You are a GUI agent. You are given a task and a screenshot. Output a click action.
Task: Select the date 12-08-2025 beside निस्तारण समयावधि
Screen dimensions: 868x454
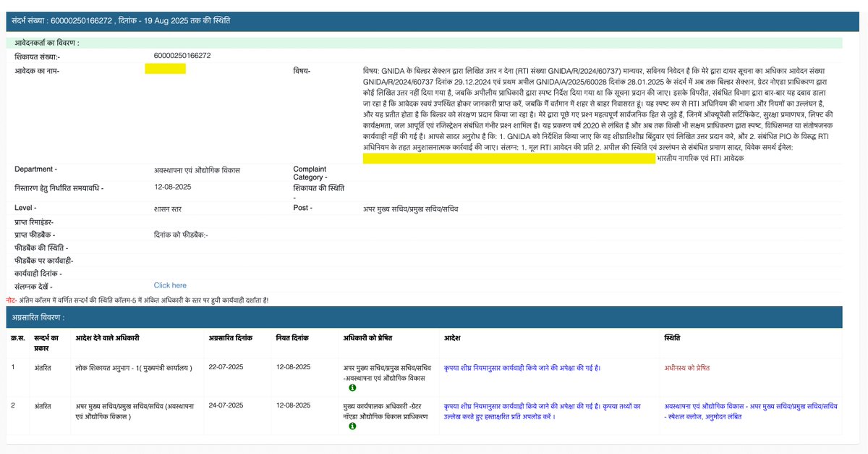point(172,188)
